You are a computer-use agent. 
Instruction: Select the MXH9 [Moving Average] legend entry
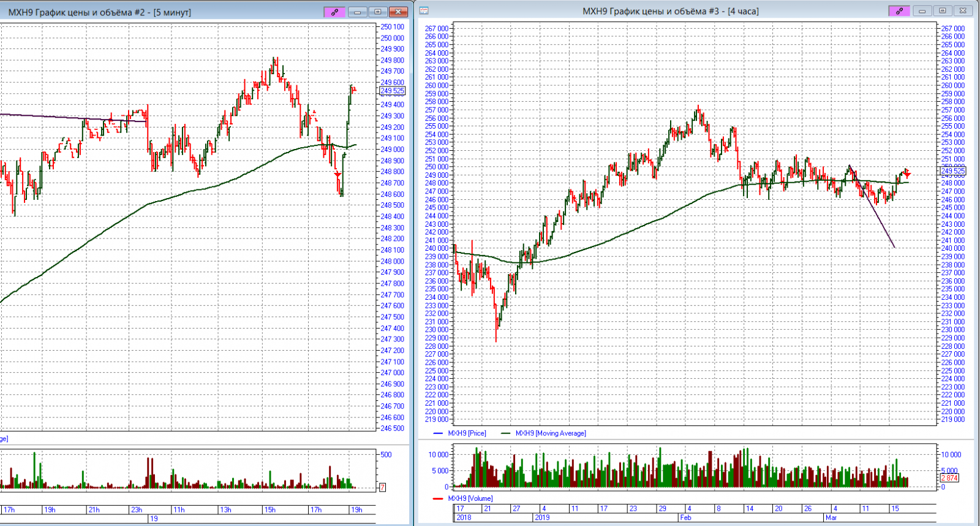[x=549, y=433]
